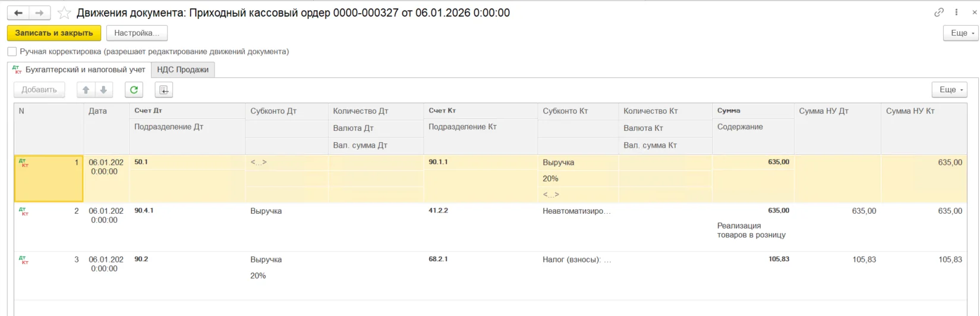Select debit account cell 90.4.1
Image resolution: width=980 pixels, height=316 pixels.
(187, 211)
